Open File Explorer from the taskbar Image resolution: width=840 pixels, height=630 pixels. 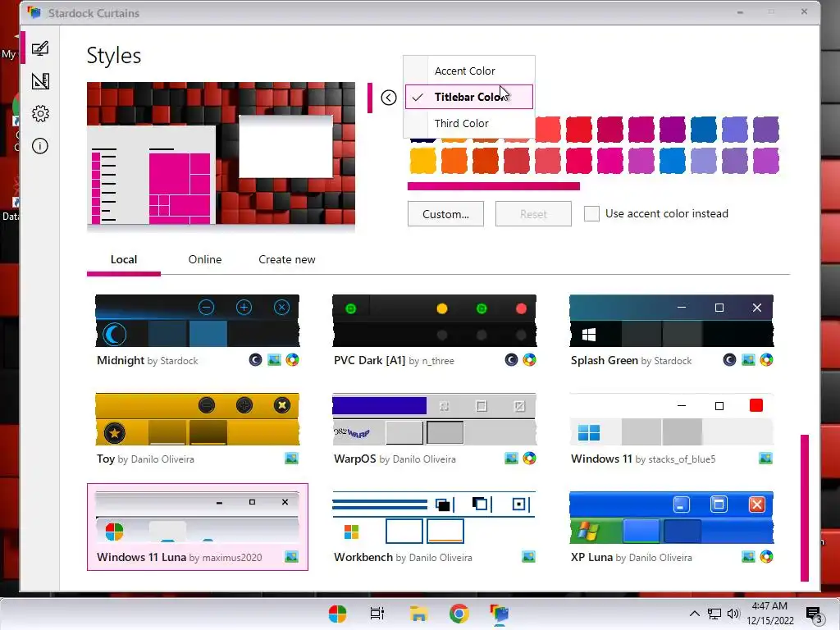click(418, 614)
